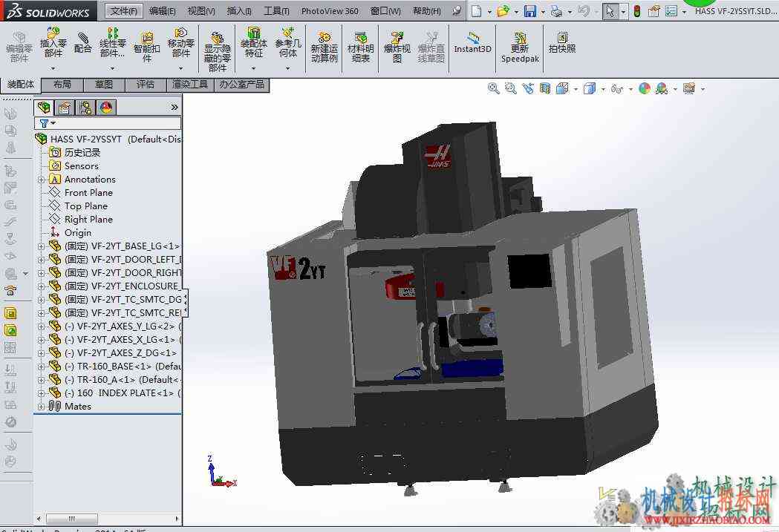
Task: Open Assembly Features (装配体特征) tool
Action: click(253, 44)
